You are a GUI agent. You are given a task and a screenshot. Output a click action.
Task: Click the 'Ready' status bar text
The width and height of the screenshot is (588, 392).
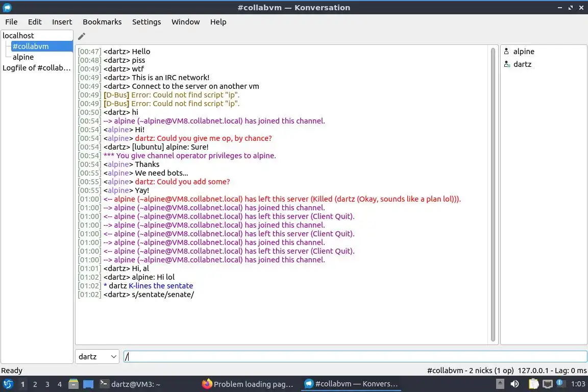click(12, 370)
